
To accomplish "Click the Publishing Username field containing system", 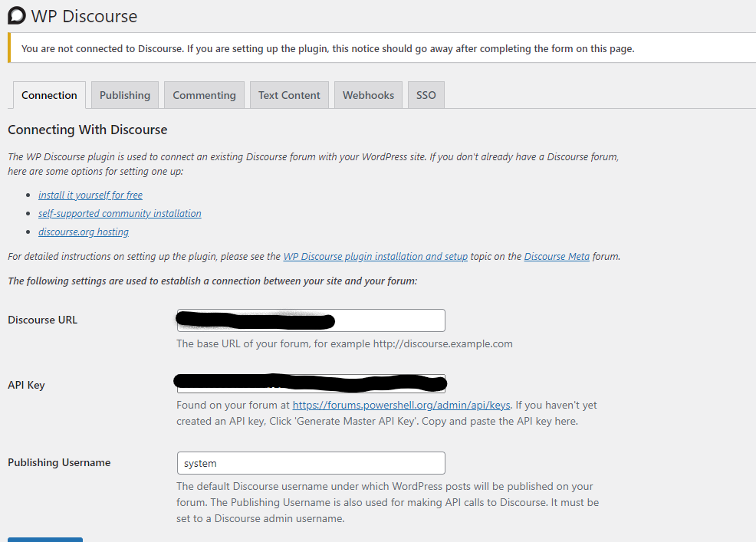I will tap(311, 463).
